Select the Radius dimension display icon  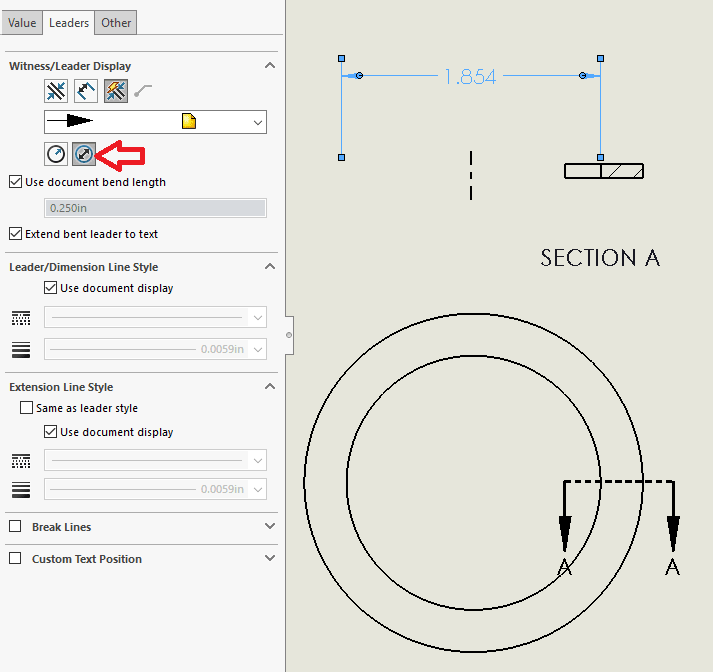tap(56, 154)
